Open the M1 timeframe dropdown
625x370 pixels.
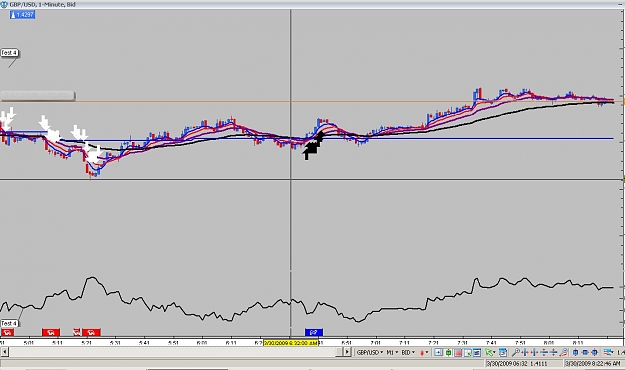[392, 352]
